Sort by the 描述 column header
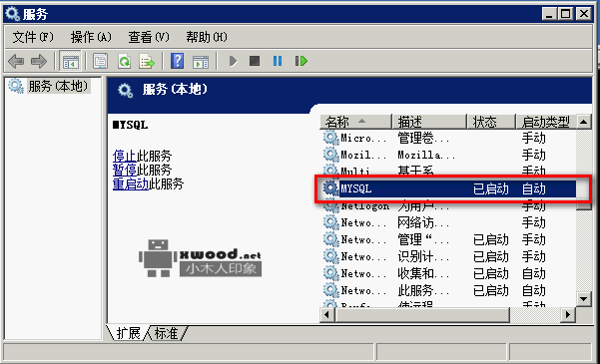The height and width of the screenshot is (364, 600). click(429, 122)
